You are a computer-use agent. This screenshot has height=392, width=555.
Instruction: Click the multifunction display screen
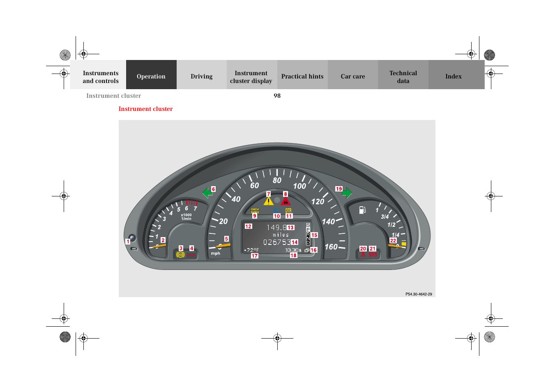[277, 238]
